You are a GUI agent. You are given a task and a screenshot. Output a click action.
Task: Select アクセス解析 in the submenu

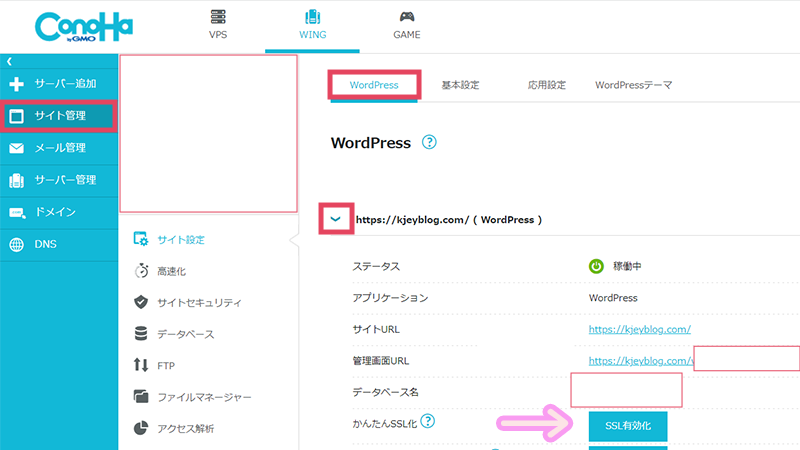[x=186, y=429]
